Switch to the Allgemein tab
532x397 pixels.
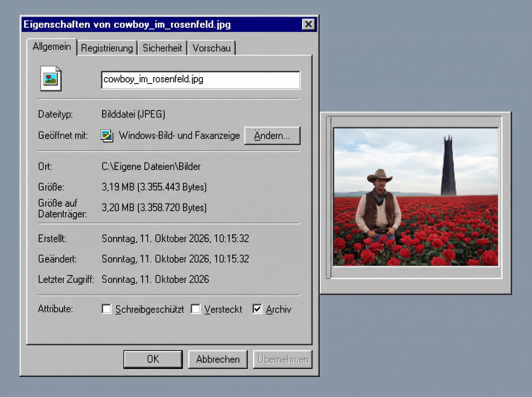(52, 47)
